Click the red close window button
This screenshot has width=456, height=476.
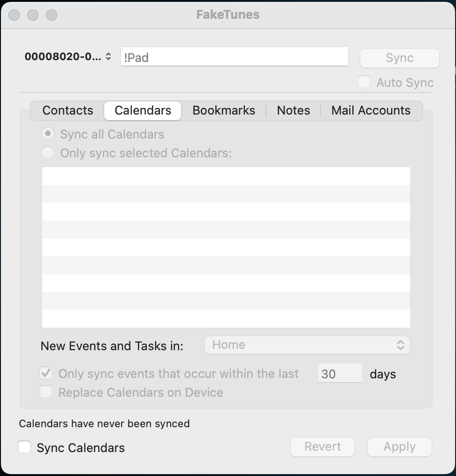(x=14, y=15)
